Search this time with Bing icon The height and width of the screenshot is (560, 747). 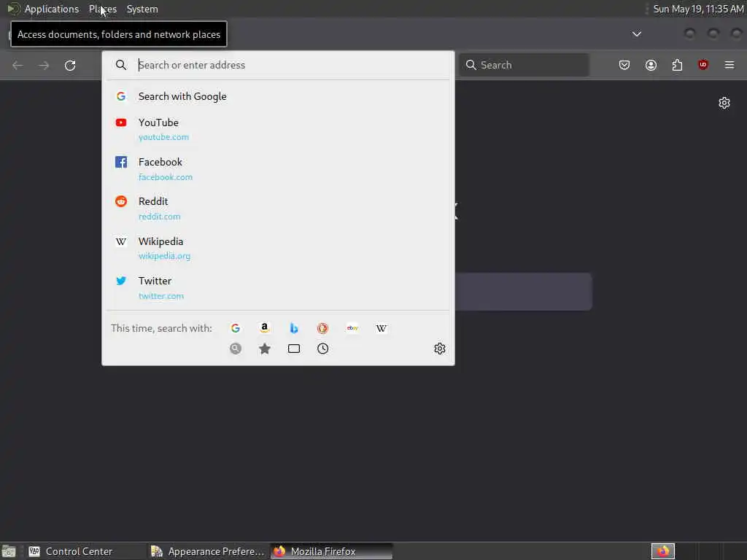point(294,328)
